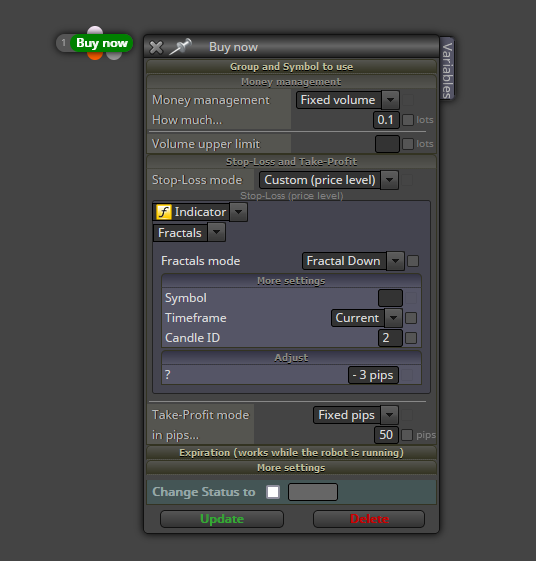
Task: Open Stop-Loss mode Custom (price level) dropdown
Action: click(x=328, y=180)
